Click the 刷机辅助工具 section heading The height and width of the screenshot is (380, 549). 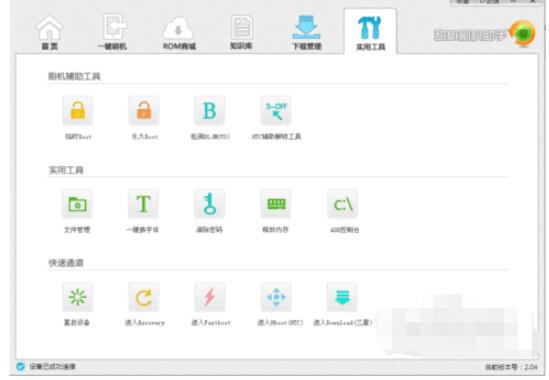[74, 76]
